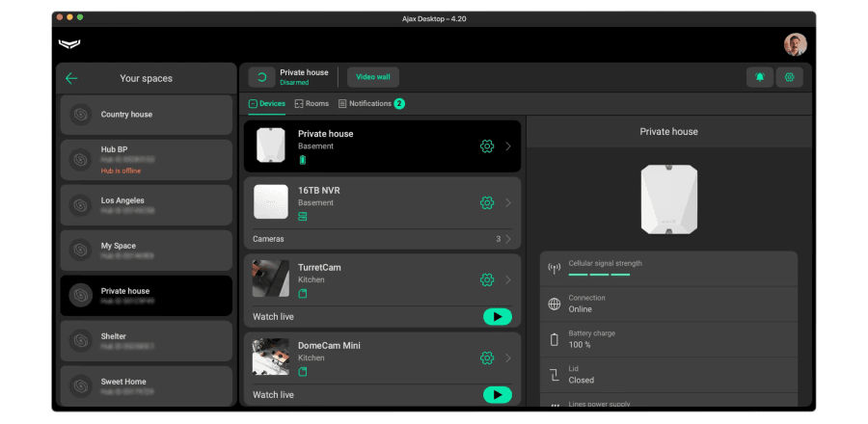
Task: Click the My Space hub icon
Action: [81, 251]
